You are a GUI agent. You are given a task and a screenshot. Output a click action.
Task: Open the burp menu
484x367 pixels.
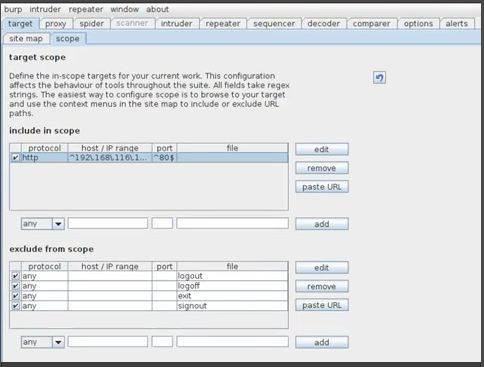pos(13,9)
